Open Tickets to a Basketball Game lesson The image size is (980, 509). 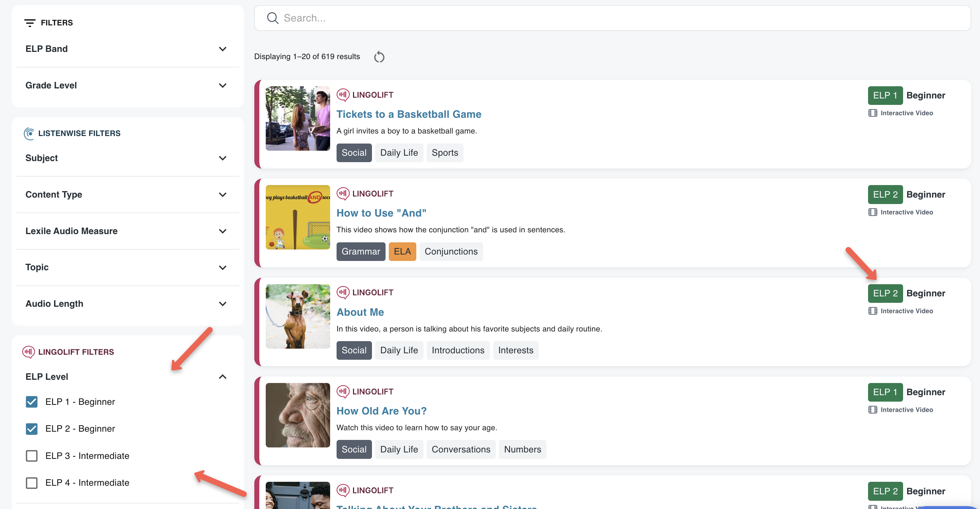tap(408, 114)
